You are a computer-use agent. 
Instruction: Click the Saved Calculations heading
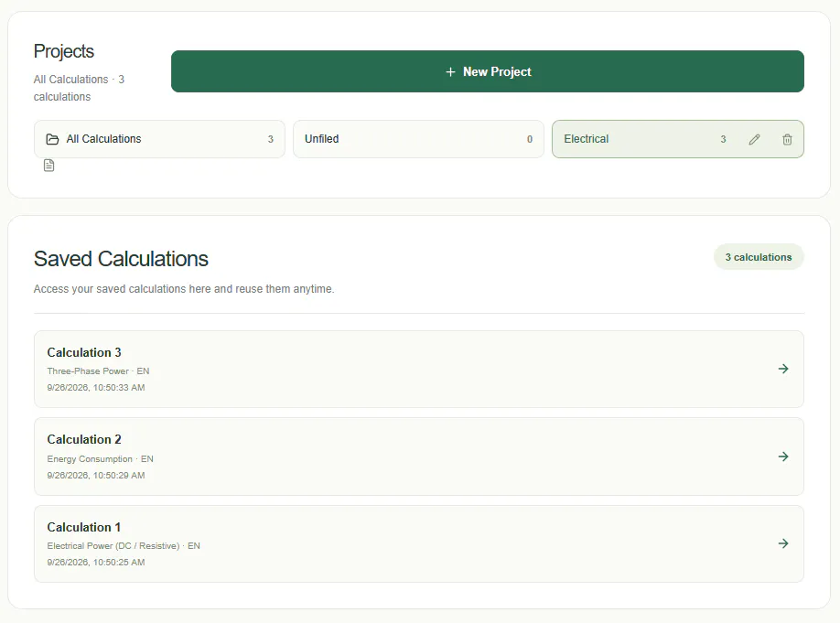pos(121,259)
